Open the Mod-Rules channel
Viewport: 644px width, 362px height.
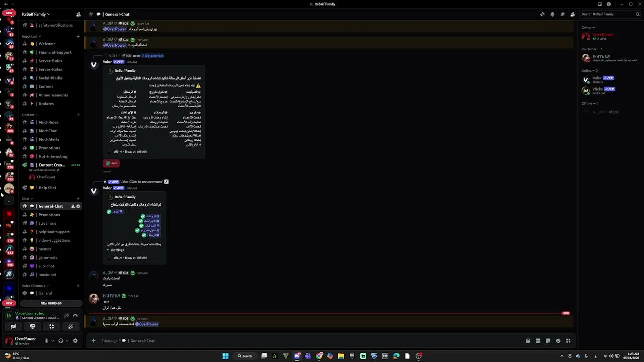tap(51, 122)
